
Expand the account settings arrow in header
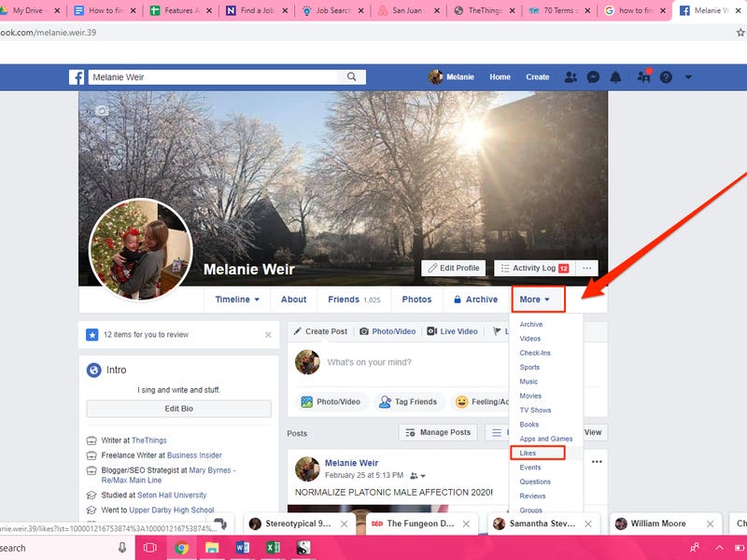(x=688, y=77)
